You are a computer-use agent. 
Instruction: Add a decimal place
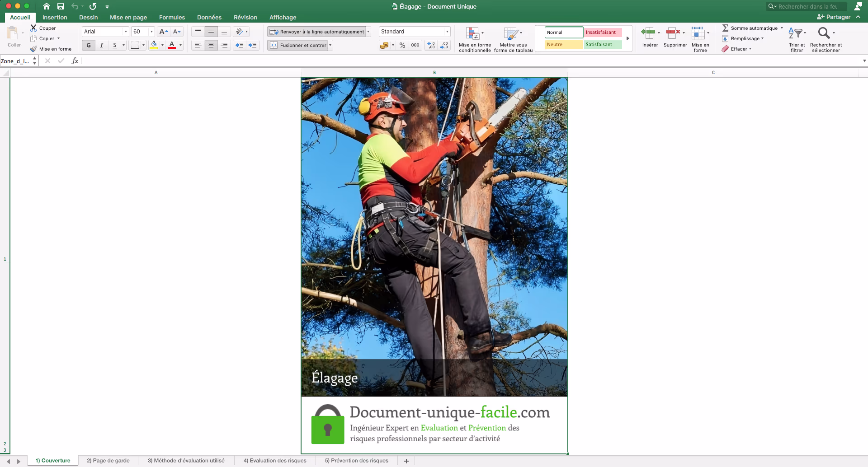[x=431, y=45]
